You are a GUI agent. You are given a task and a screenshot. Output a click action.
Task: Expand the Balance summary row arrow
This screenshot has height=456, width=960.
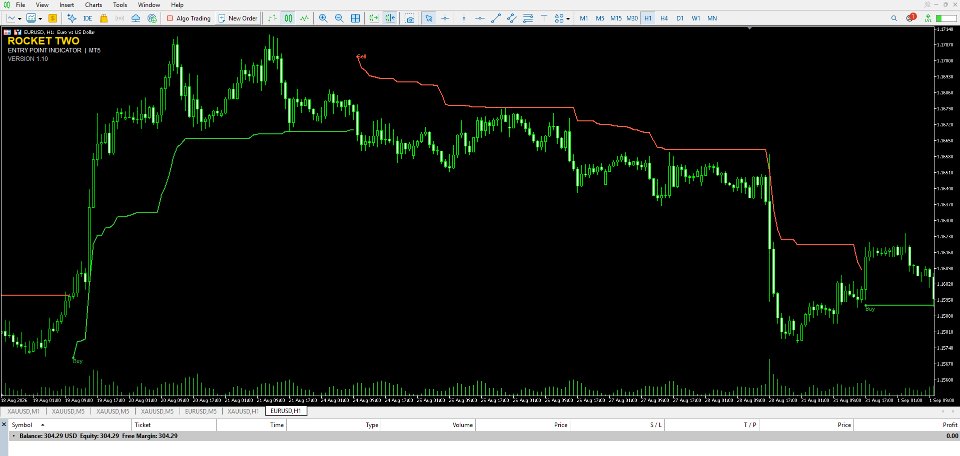(13, 436)
